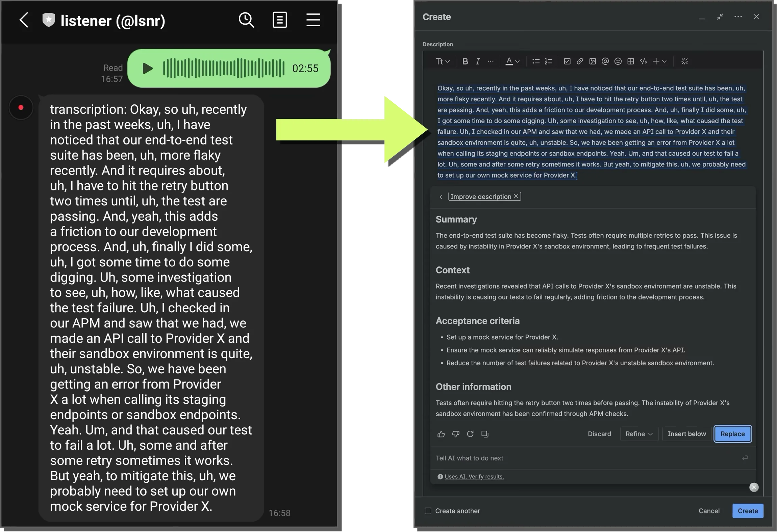Toggle bold formatting
The height and width of the screenshot is (532, 777).
(465, 61)
